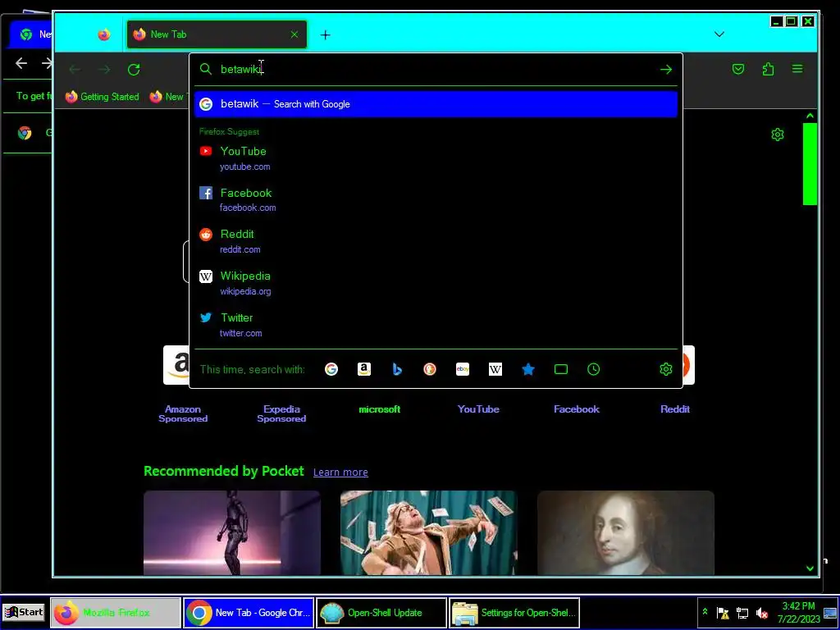Open Pocket story with portrait painting
840x630 pixels.
tap(626, 532)
